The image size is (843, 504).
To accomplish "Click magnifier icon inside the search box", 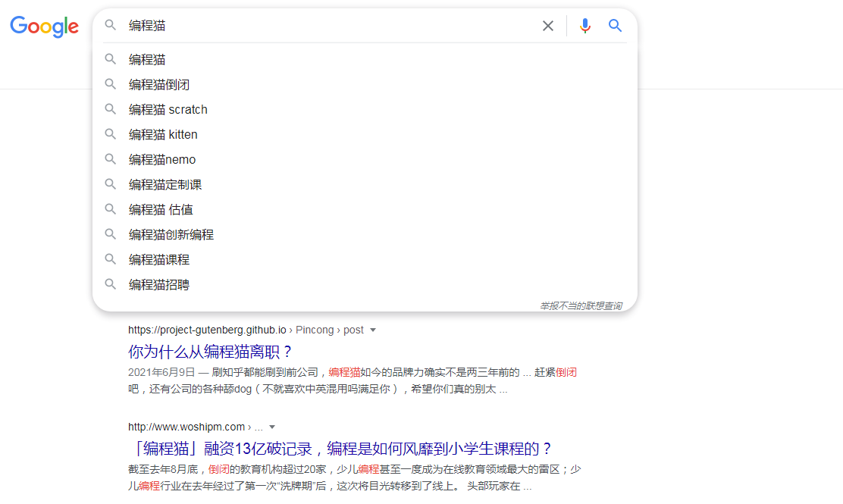I will 110,25.
